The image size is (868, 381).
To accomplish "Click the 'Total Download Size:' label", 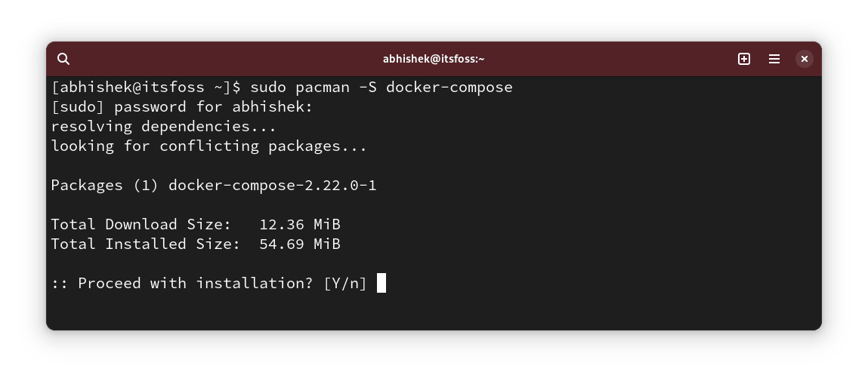I will point(141,224).
